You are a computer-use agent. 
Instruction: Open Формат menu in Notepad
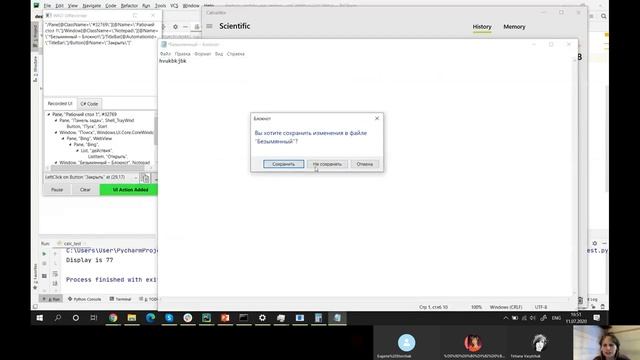click(202, 54)
